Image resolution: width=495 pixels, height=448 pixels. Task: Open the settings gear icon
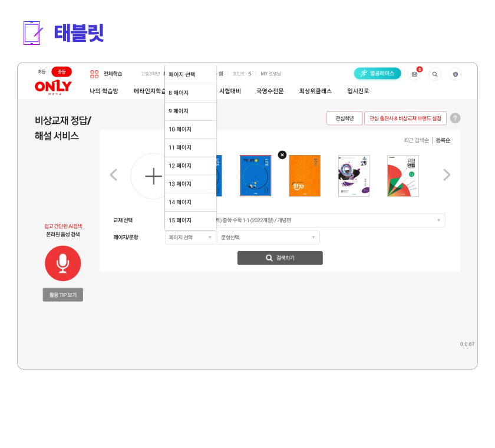[x=455, y=74]
